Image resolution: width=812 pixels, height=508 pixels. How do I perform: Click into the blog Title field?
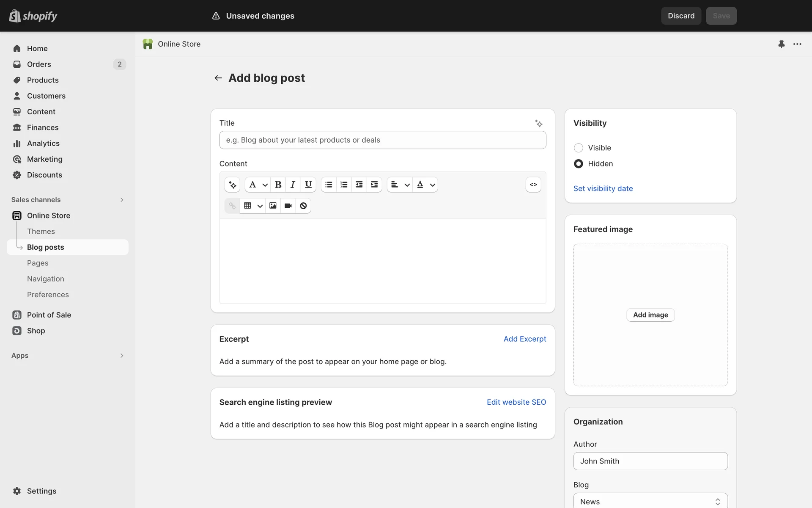point(382,140)
